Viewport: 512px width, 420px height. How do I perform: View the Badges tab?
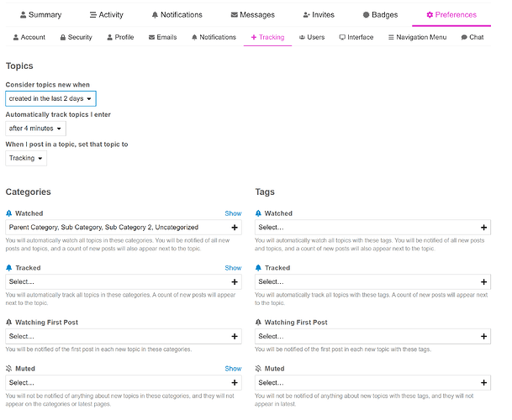[x=380, y=14]
